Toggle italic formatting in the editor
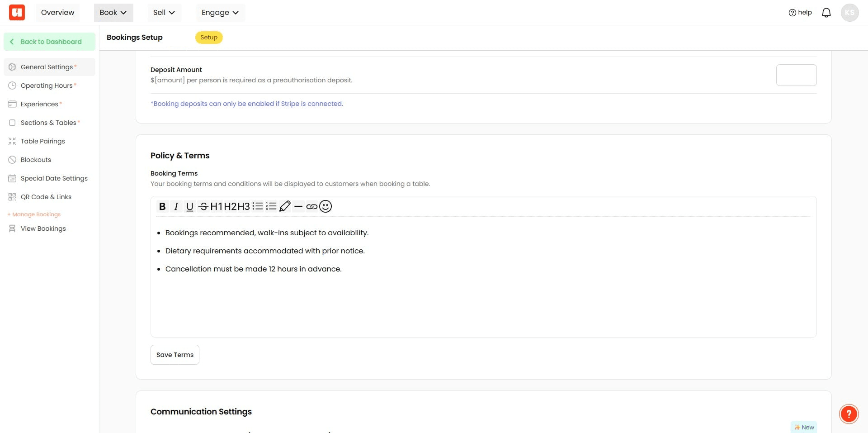Viewport: 868px width, 433px height. pyautogui.click(x=176, y=206)
